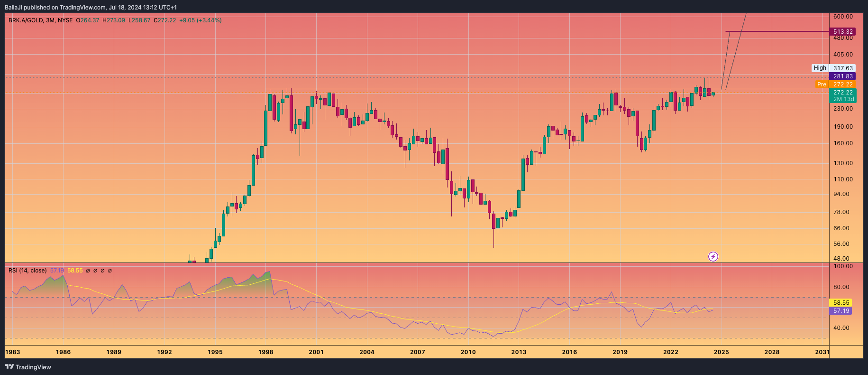This screenshot has width=868, height=375.
Task: Click the 2025 label on time axis
Action: [722, 352]
